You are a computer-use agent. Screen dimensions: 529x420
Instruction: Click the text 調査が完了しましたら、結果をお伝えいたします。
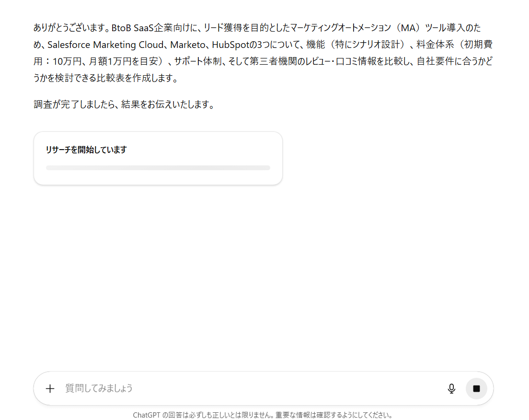tap(125, 105)
